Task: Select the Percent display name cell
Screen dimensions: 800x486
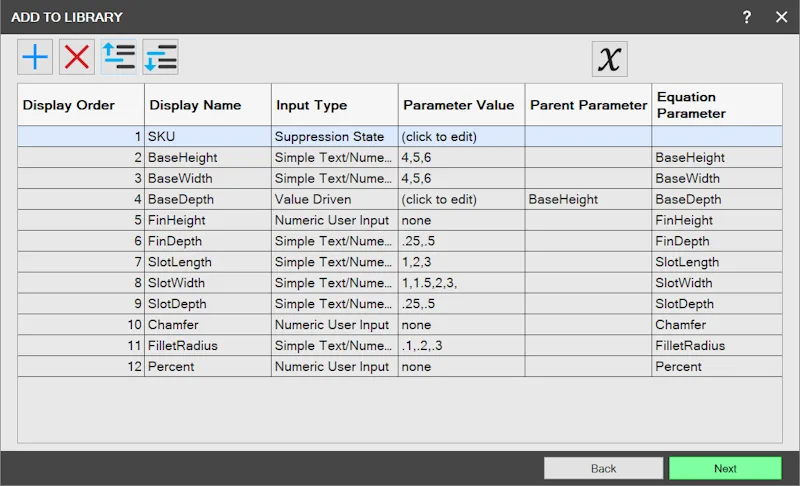Action: coord(208,367)
